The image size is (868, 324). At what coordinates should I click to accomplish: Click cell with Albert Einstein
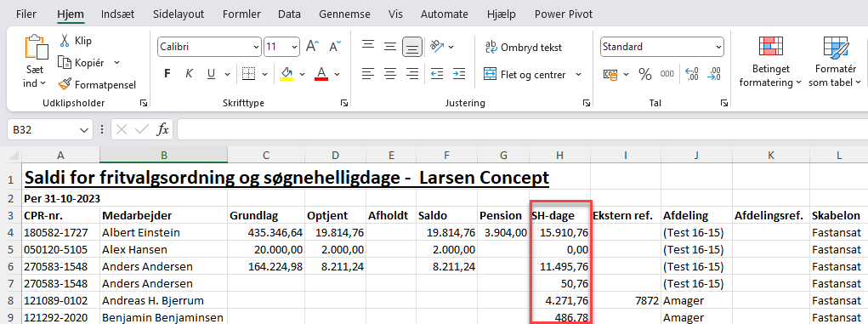click(x=163, y=232)
